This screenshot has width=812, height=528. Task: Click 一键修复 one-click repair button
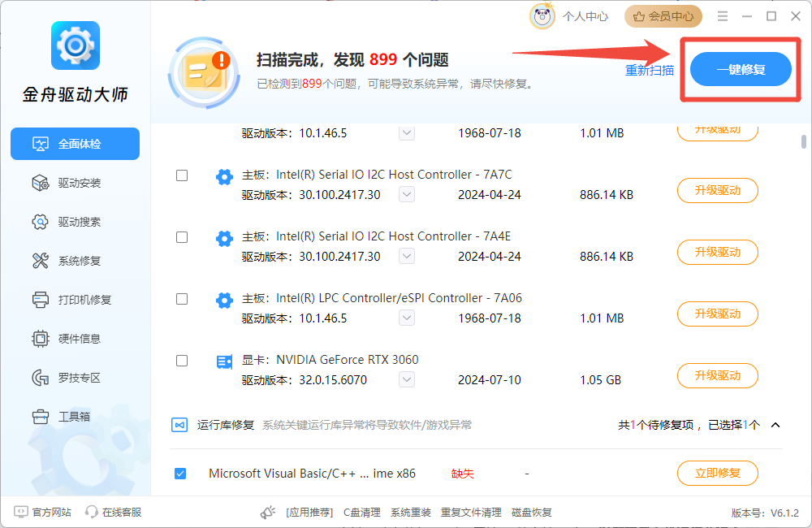(741, 69)
